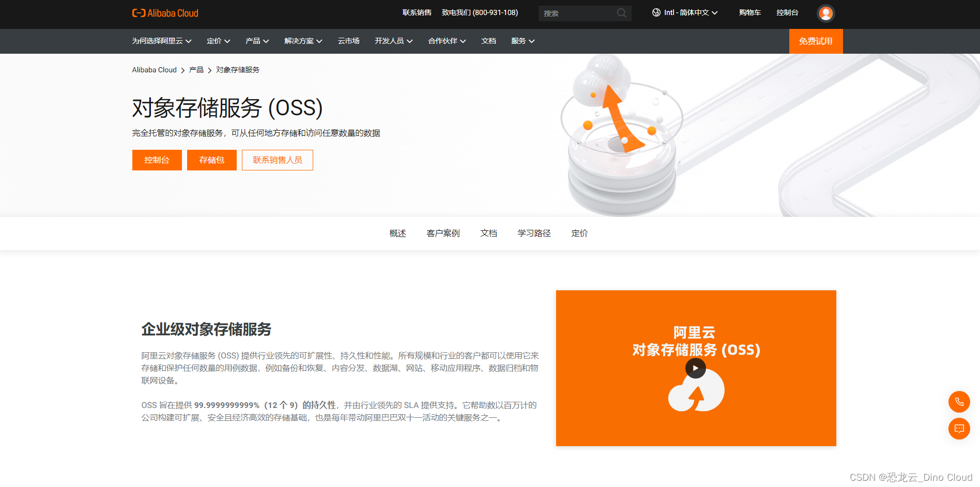Screen dimensions: 980x487
Task: Click the 对象存储服务 breadcrumb item
Action: 238,70
